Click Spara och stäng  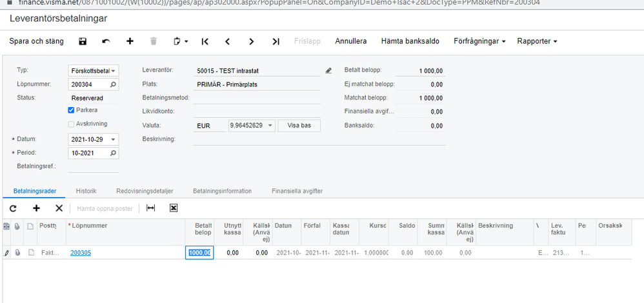[x=37, y=41]
